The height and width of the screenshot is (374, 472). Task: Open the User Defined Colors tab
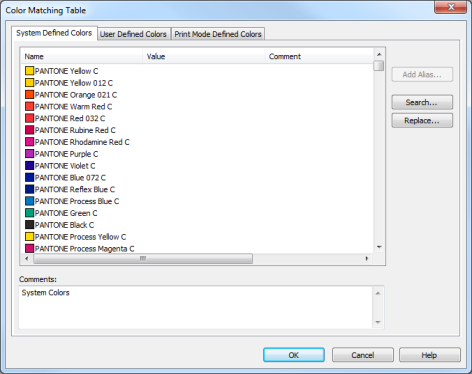[x=133, y=34]
